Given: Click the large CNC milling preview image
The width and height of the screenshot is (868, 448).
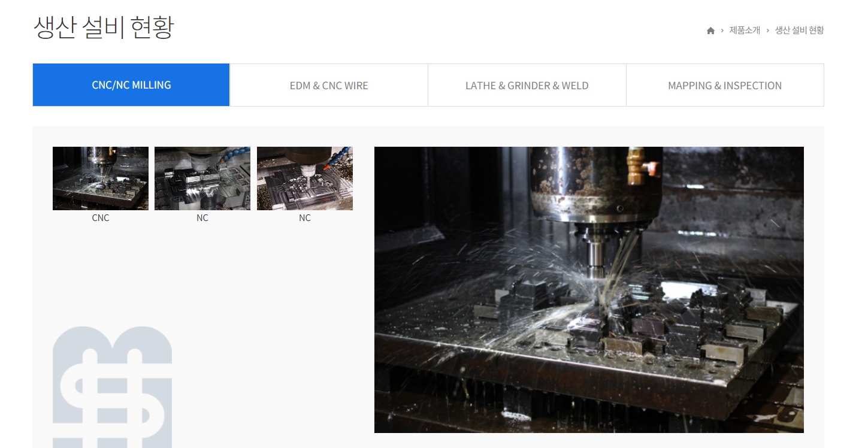Looking at the screenshot, I should tap(589, 290).
